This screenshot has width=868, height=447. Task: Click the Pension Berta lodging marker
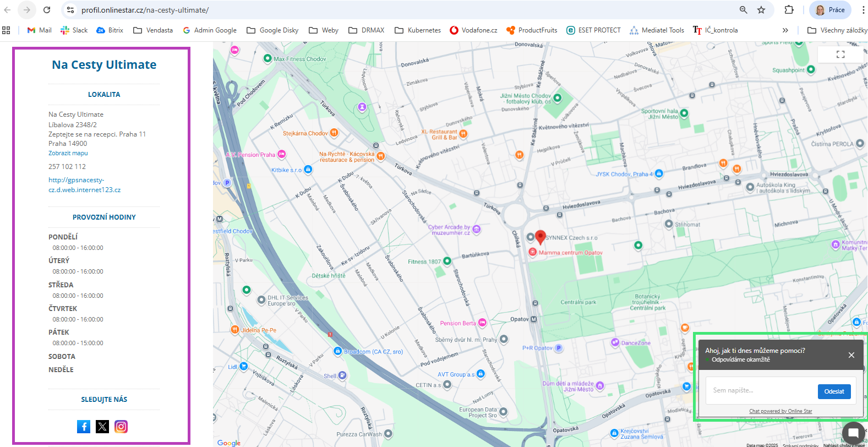tap(483, 323)
